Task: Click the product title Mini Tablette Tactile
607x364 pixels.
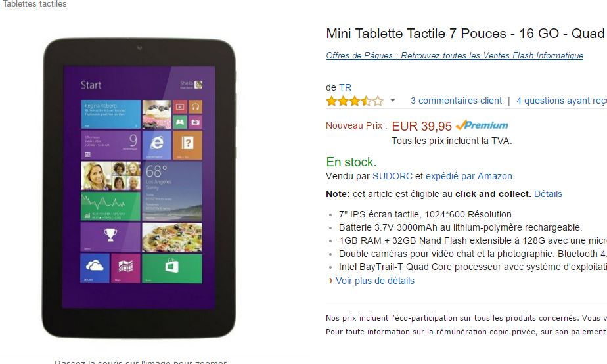Action: click(466, 34)
